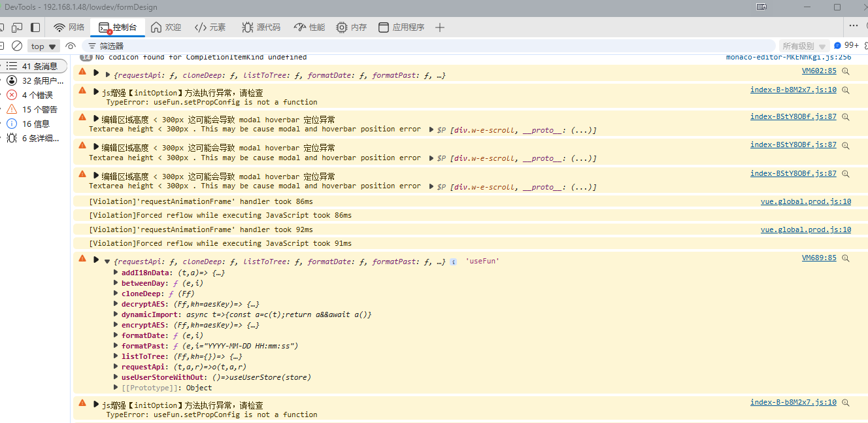Select the 6 条详细 verbose sidebar entry
The height and width of the screenshot is (423, 868).
(34, 138)
